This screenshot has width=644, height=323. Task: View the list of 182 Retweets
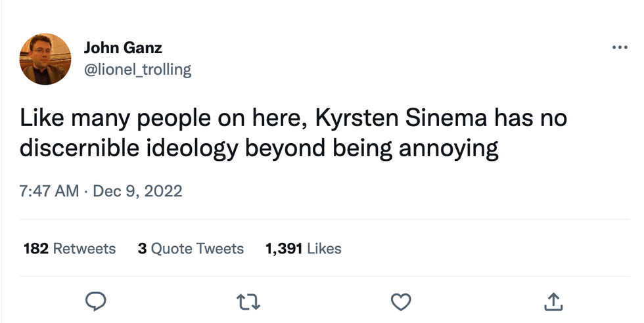[x=70, y=249]
